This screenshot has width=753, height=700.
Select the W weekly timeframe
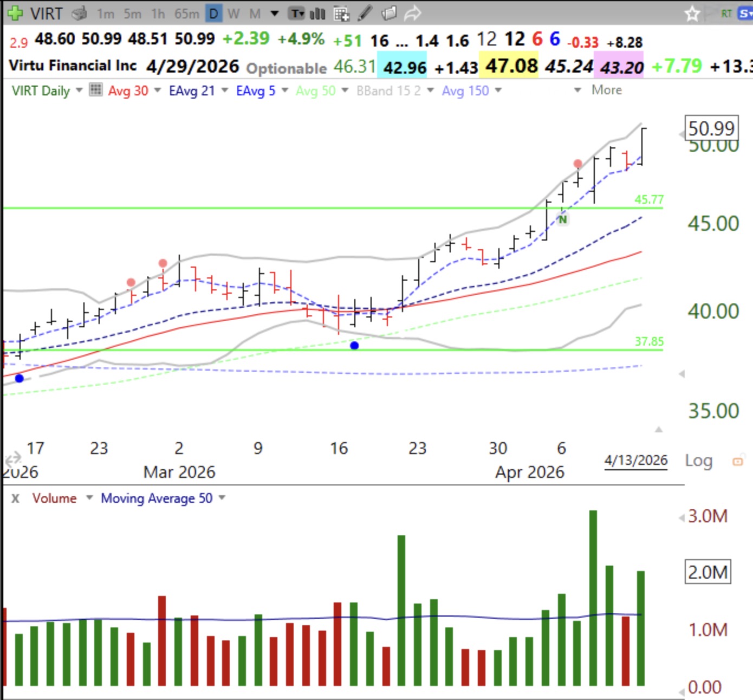[233, 14]
